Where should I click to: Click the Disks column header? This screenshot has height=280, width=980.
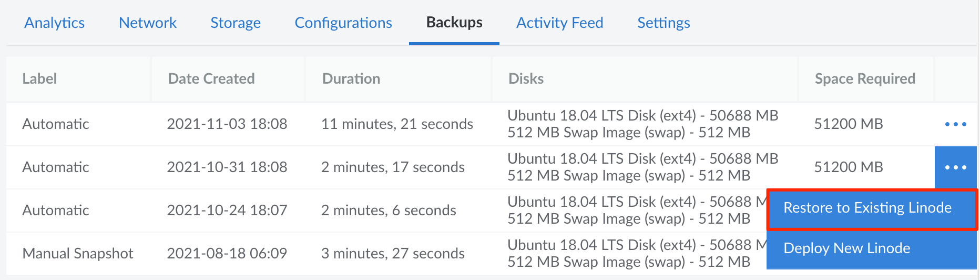[x=526, y=79]
